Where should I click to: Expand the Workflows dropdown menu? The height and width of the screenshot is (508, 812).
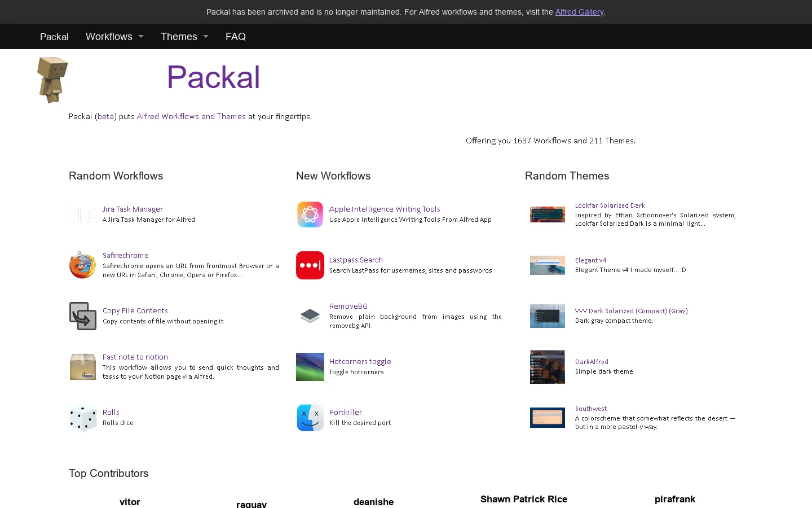[x=114, y=37]
